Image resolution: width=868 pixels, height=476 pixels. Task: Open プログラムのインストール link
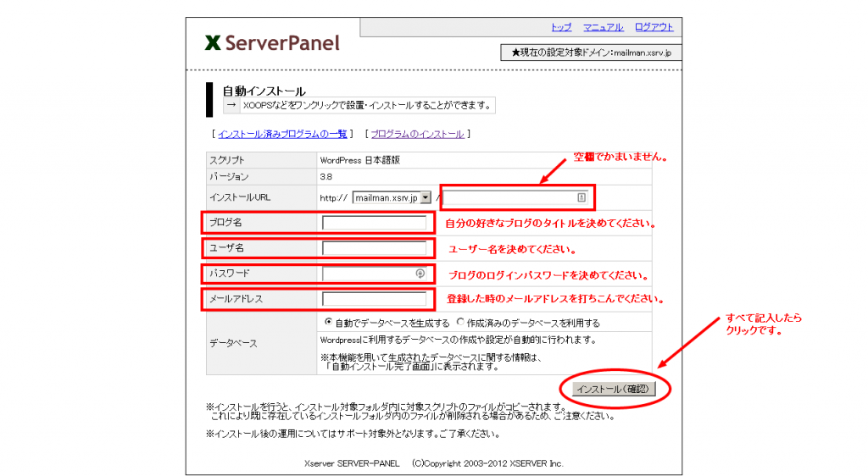[x=417, y=135]
